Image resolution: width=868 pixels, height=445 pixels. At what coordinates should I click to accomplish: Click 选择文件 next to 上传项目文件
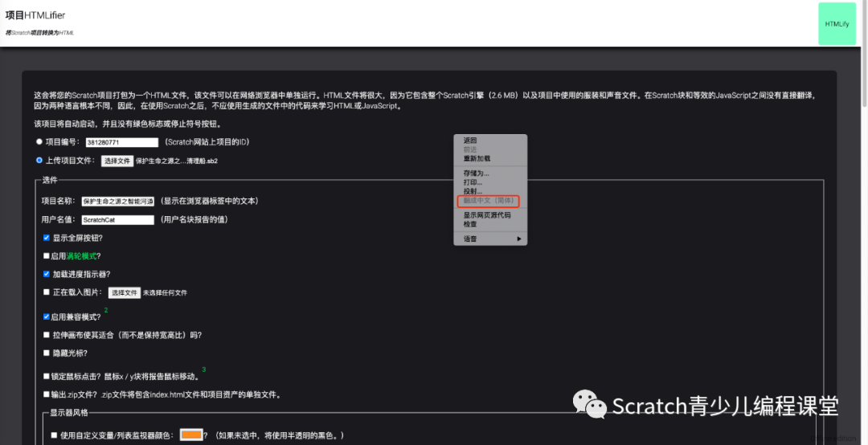pos(117,161)
